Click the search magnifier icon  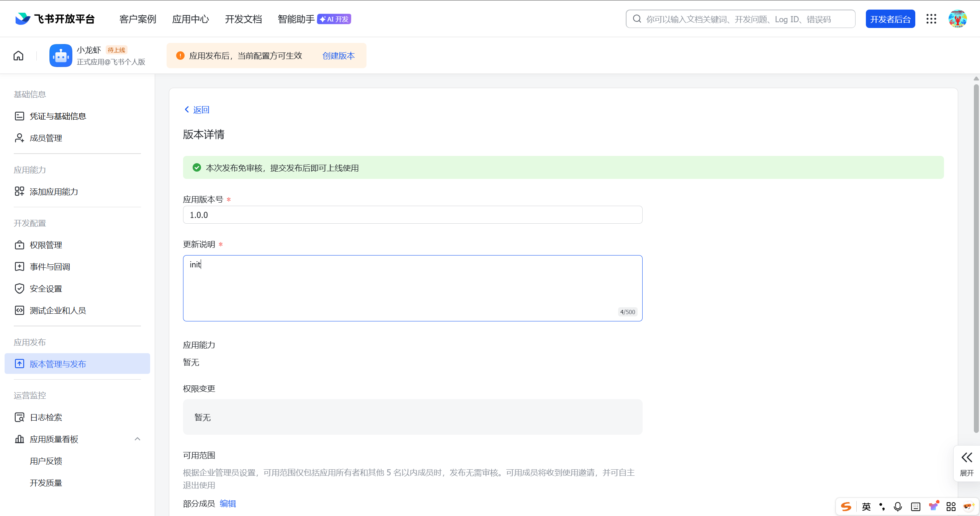click(637, 19)
